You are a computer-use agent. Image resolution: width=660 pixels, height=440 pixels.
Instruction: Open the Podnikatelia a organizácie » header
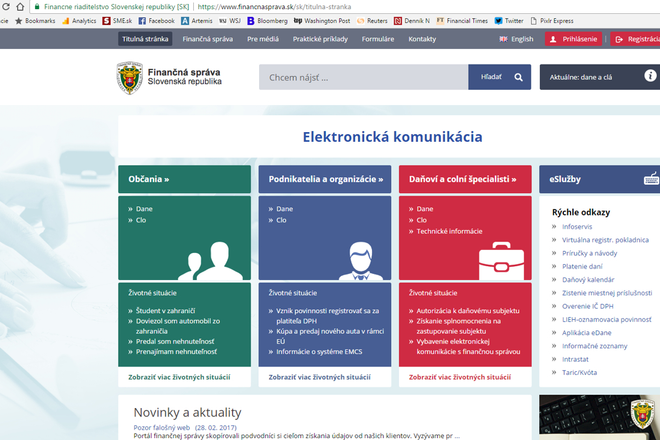pyautogui.click(x=325, y=179)
